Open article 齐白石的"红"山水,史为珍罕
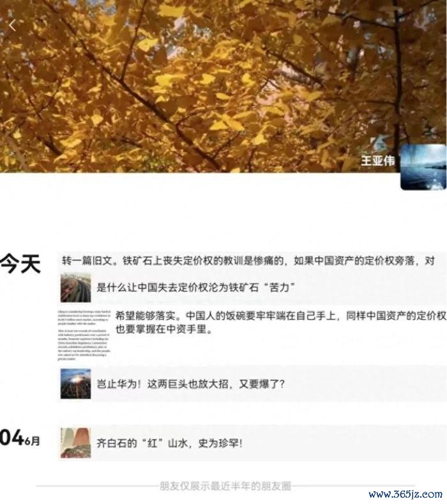The width and height of the screenshot is (447, 504). [x=170, y=443]
